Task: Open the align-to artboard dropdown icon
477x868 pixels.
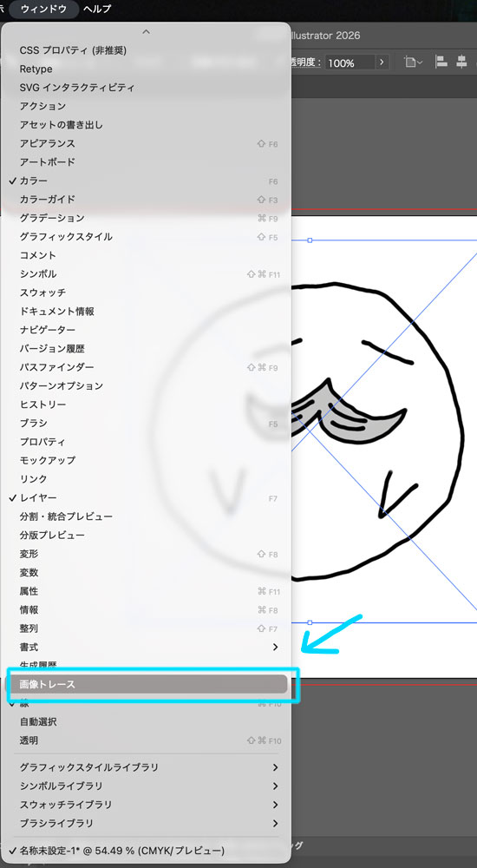Action: [x=413, y=62]
